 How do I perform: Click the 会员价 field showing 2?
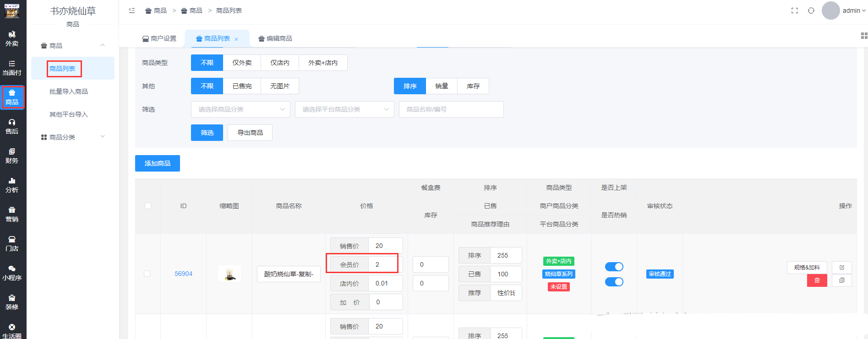point(386,264)
